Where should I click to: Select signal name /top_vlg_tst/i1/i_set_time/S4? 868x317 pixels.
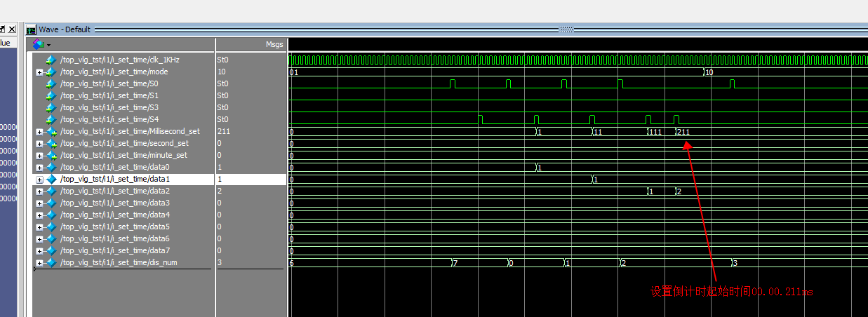click(109, 120)
